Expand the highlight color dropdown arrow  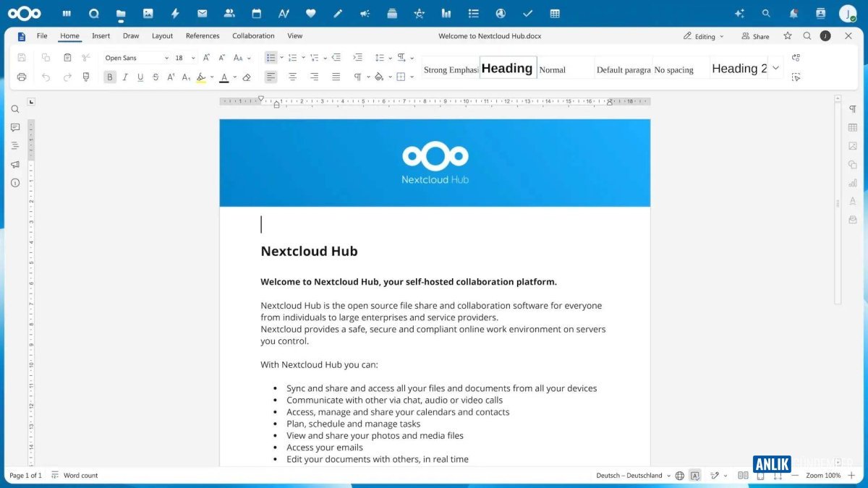212,77
